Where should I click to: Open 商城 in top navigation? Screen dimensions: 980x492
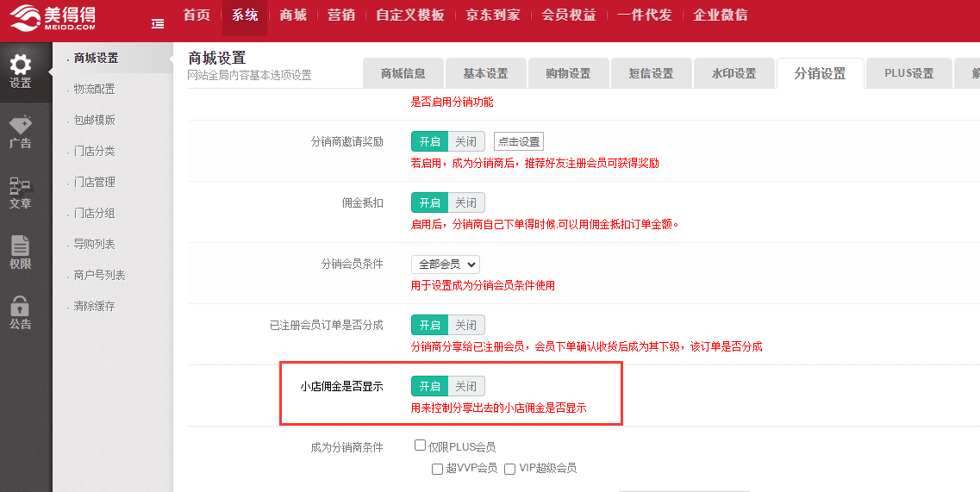click(293, 15)
